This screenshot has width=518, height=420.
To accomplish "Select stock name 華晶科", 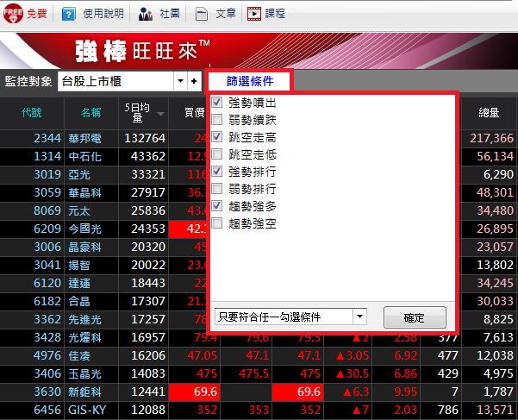I will 85,192.
